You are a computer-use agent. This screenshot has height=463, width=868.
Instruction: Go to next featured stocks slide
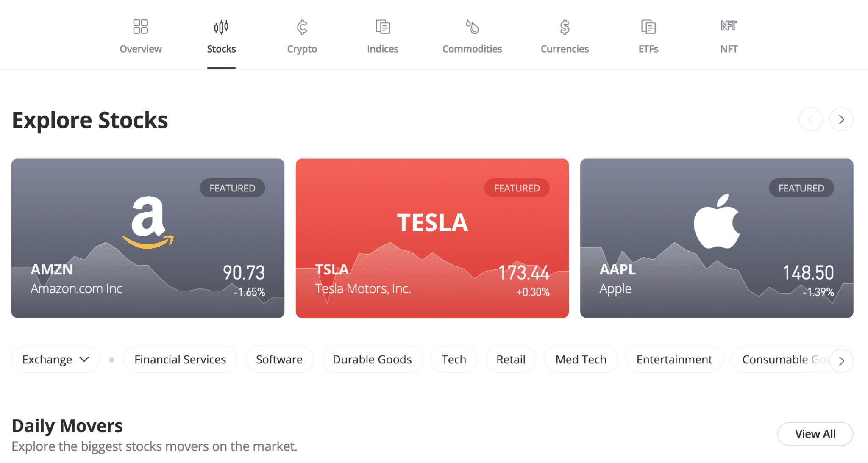tap(841, 119)
